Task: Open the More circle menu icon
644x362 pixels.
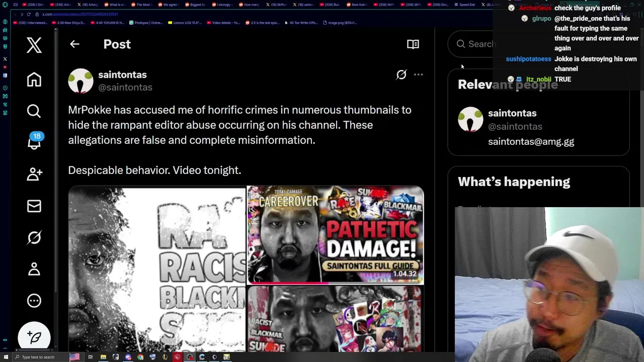Action: [x=34, y=301]
